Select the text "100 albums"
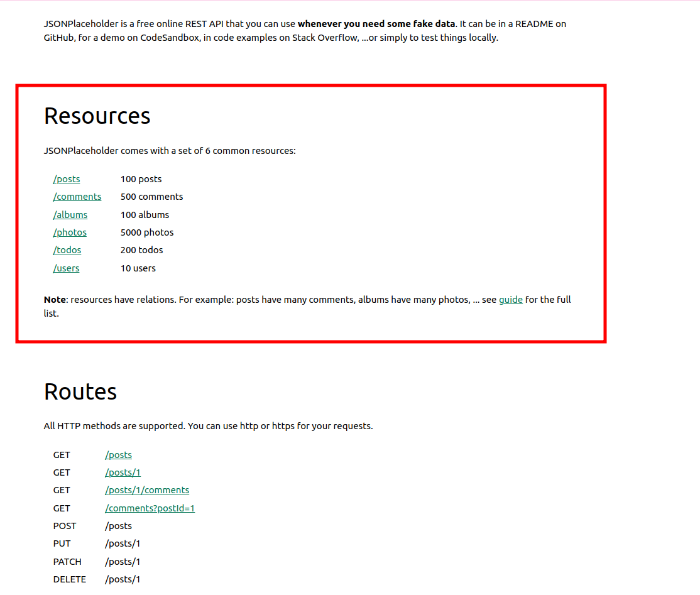Screen dimensions: 700x595 [145, 215]
